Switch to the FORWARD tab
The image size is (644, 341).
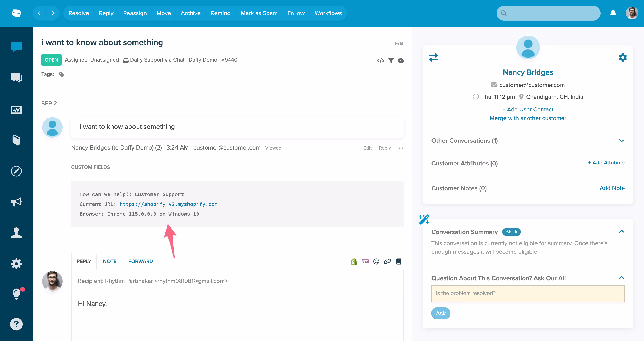click(x=141, y=262)
